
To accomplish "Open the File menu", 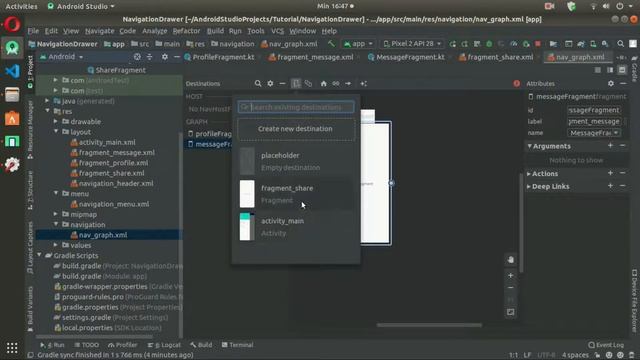I will (x=33, y=31).
